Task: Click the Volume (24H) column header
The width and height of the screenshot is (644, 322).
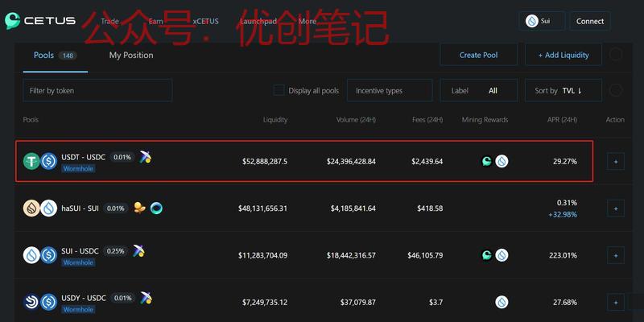Action: click(x=356, y=119)
